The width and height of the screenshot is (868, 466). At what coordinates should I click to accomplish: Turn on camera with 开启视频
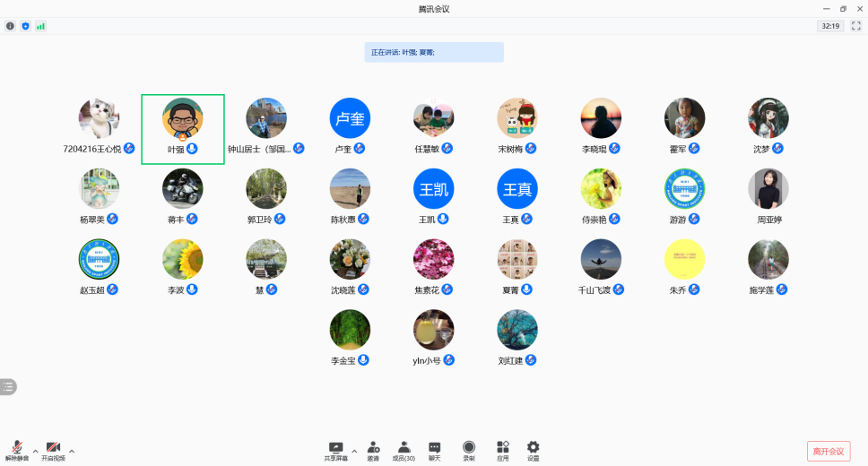click(53, 449)
